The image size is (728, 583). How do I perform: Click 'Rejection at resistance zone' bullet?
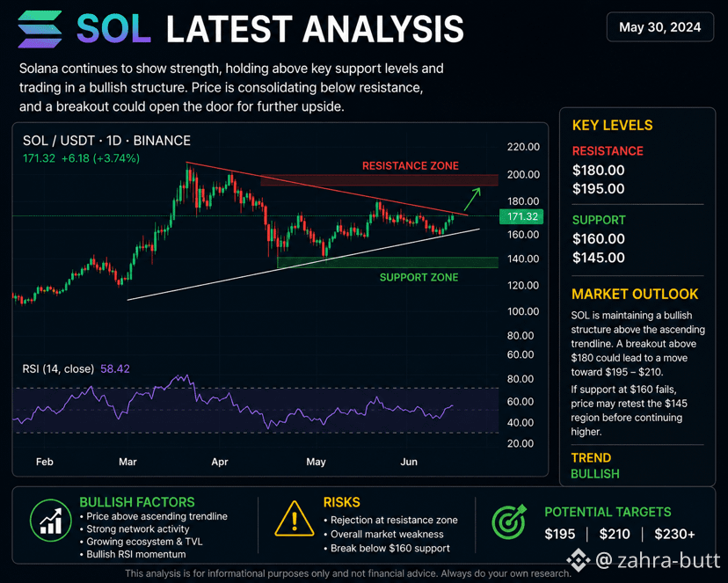click(x=390, y=521)
